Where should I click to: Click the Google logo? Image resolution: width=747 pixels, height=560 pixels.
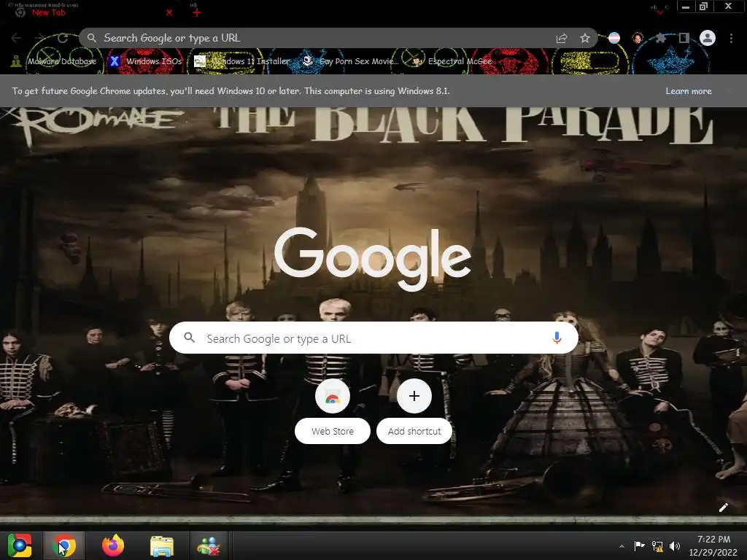point(373,259)
